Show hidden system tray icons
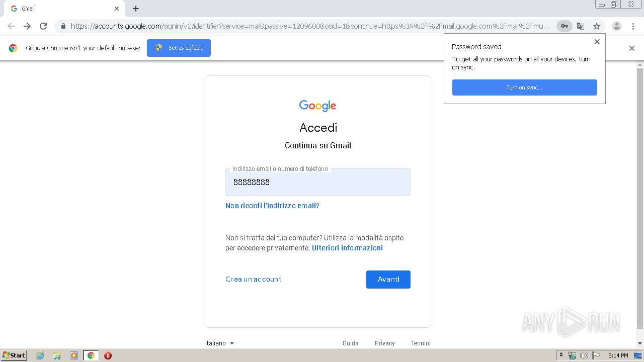Viewport: 644px width, 362px height. pos(561,355)
